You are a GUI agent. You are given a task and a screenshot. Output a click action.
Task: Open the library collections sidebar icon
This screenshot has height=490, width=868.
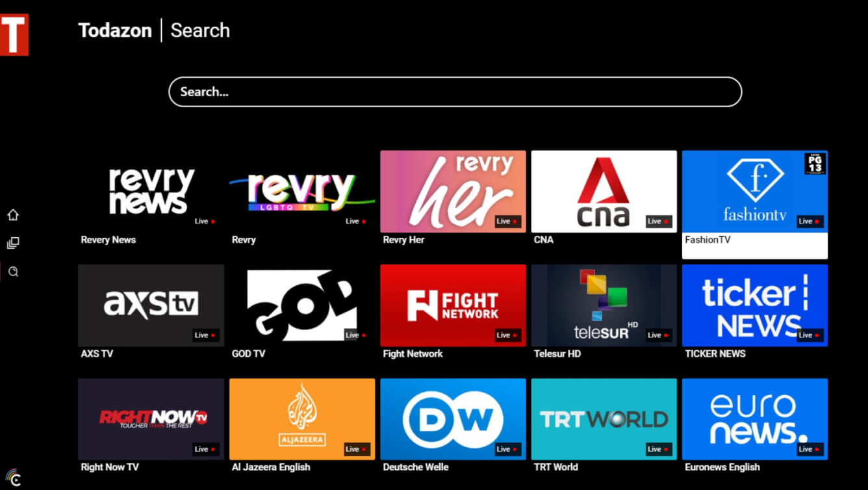(x=13, y=243)
